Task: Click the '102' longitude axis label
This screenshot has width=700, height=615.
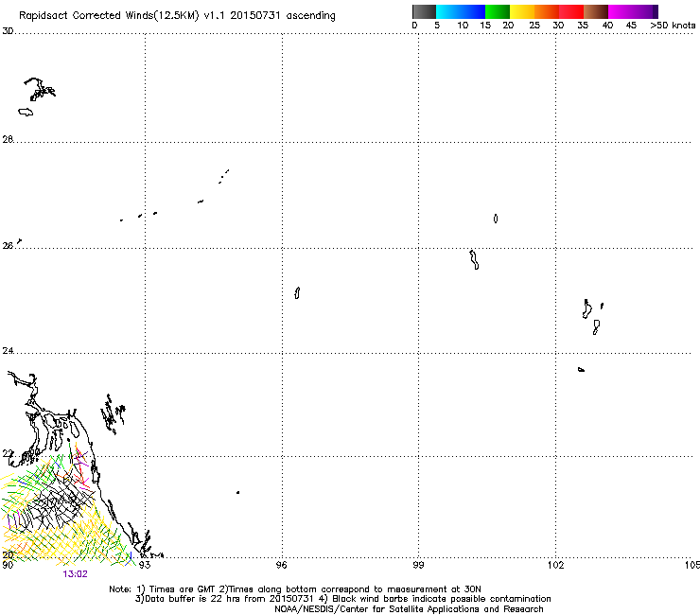Action: click(556, 565)
